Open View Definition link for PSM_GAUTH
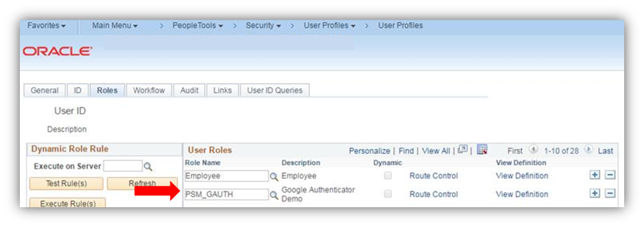This screenshot has height=227, width=644. coord(522,194)
